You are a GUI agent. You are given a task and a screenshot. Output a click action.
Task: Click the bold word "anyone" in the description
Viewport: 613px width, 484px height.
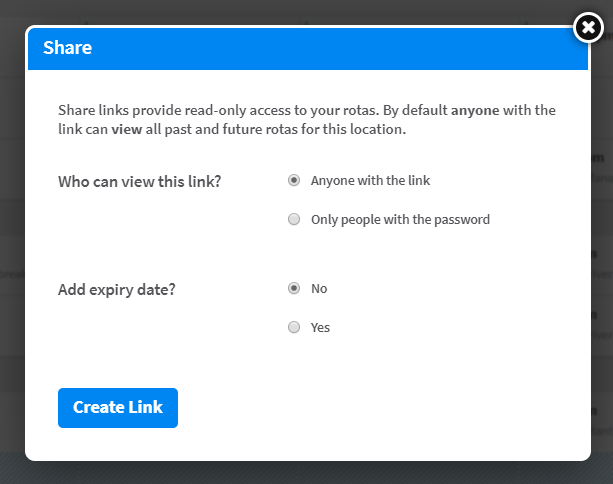coord(475,111)
